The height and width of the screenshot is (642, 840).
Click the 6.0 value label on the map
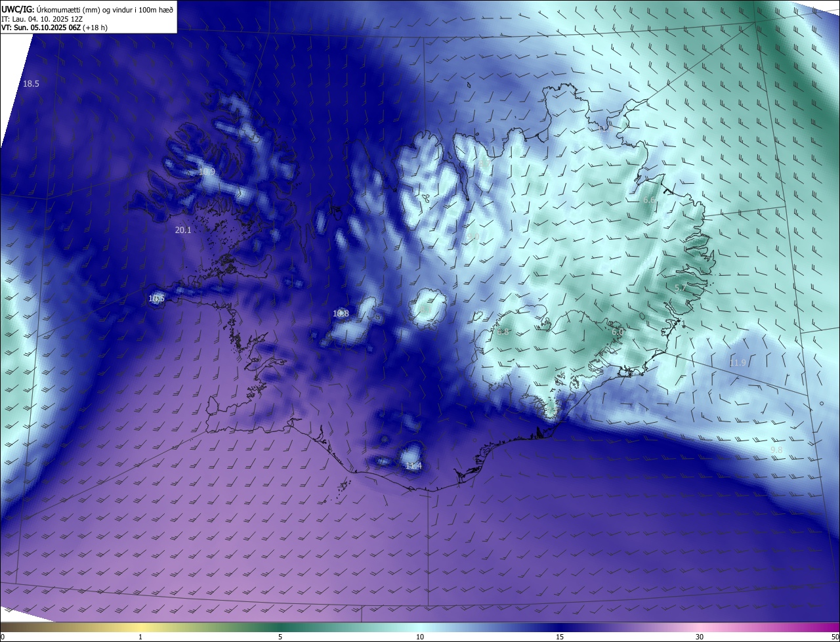[618, 333]
